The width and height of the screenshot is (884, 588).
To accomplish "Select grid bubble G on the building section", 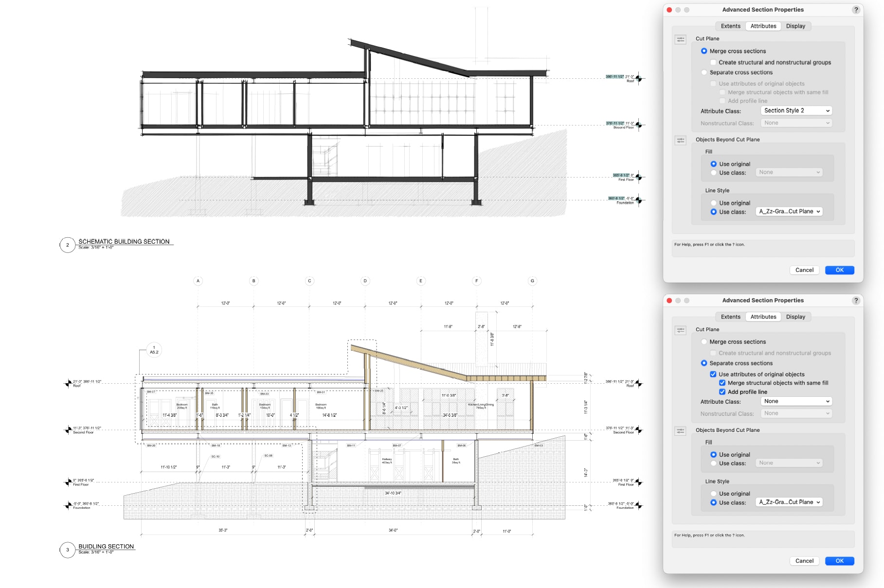I will [x=532, y=281].
